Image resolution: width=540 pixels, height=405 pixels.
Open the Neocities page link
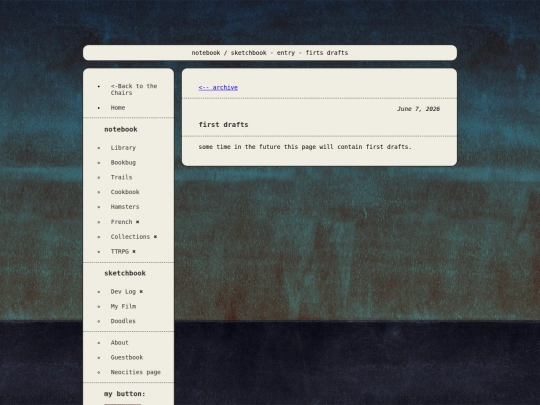(x=136, y=372)
